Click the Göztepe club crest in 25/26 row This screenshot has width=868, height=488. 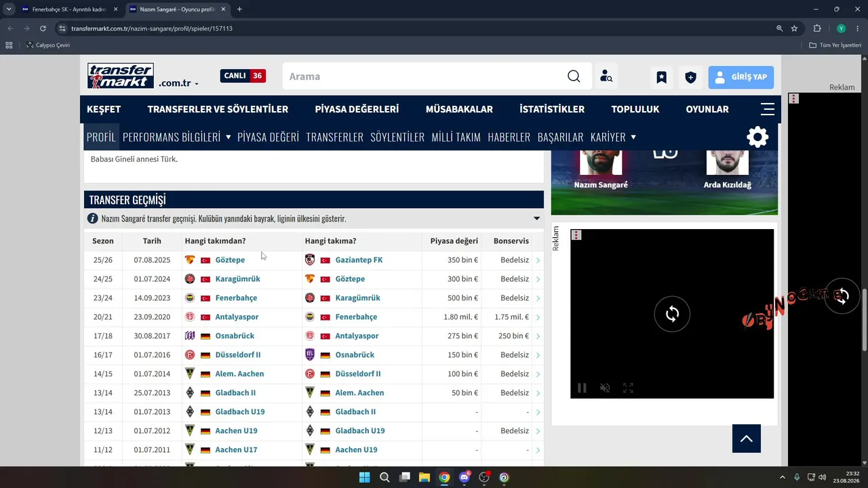tap(190, 260)
